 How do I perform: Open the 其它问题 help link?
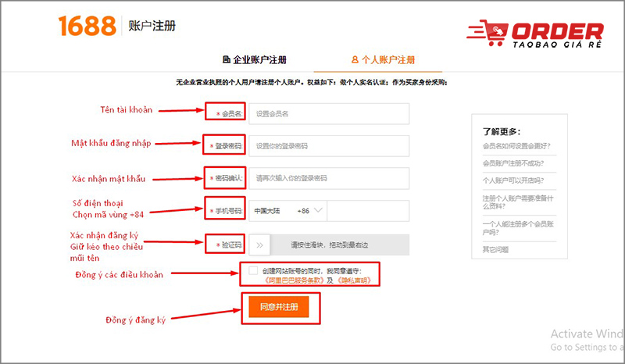pos(495,249)
